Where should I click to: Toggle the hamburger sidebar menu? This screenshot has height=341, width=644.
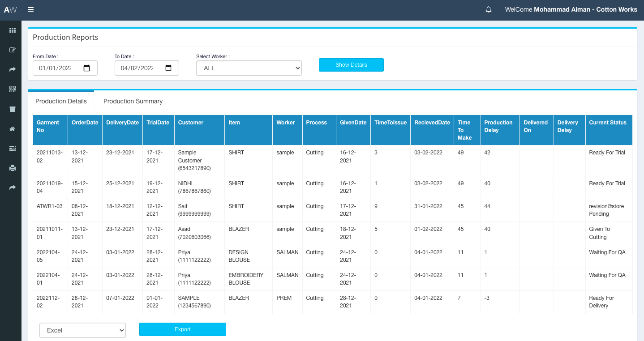pyautogui.click(x=31, y=9)
